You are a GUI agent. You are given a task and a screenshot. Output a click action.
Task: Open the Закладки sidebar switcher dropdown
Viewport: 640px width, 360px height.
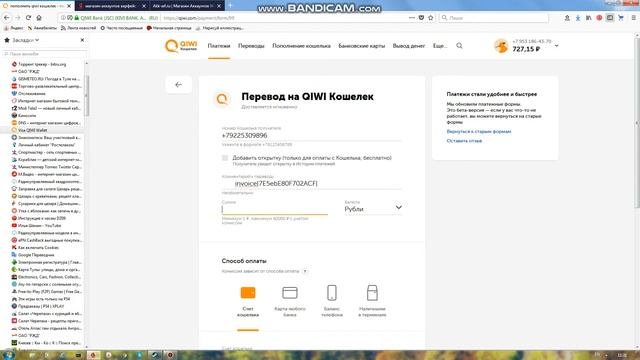25,40
